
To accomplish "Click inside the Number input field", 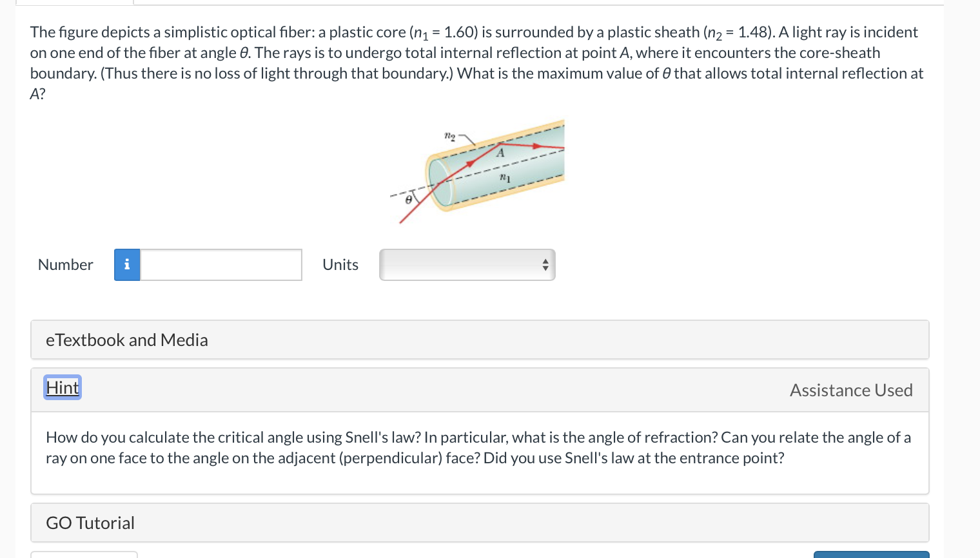I will coord(219,264).
